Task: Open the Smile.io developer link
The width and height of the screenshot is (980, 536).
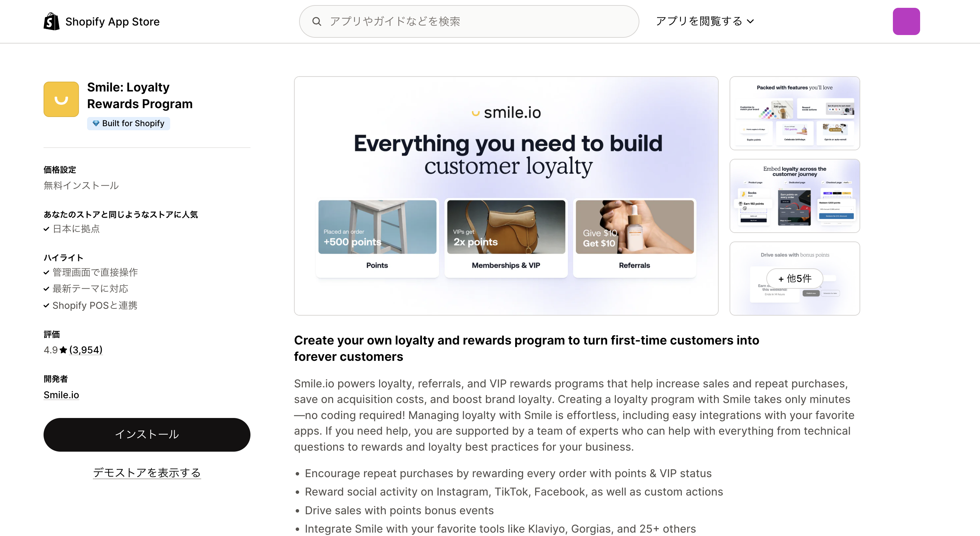Action: pos(61,395)
